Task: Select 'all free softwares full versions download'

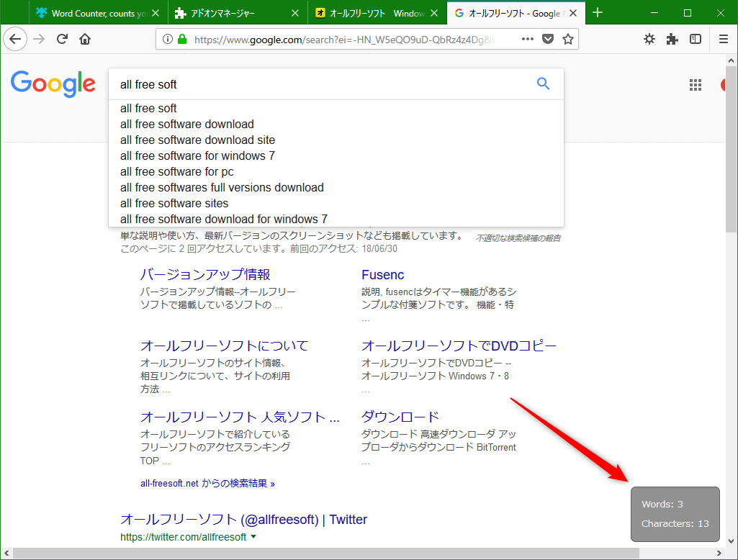Action: [x=336, y=188]
